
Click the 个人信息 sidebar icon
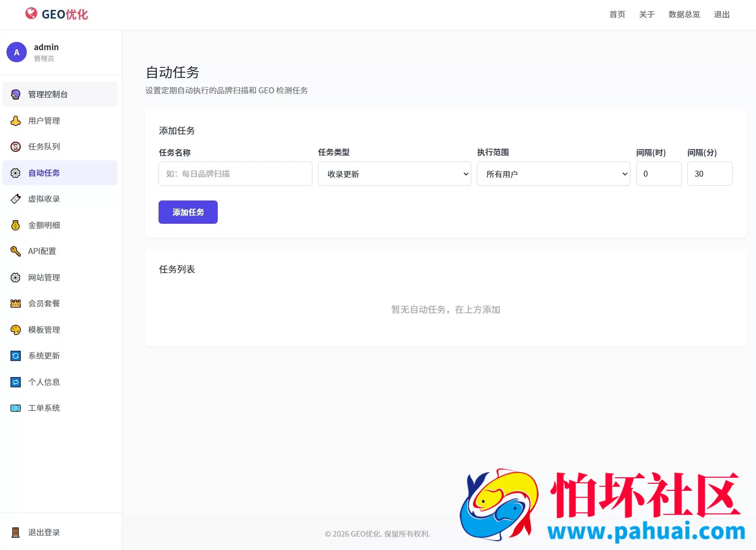16,382
